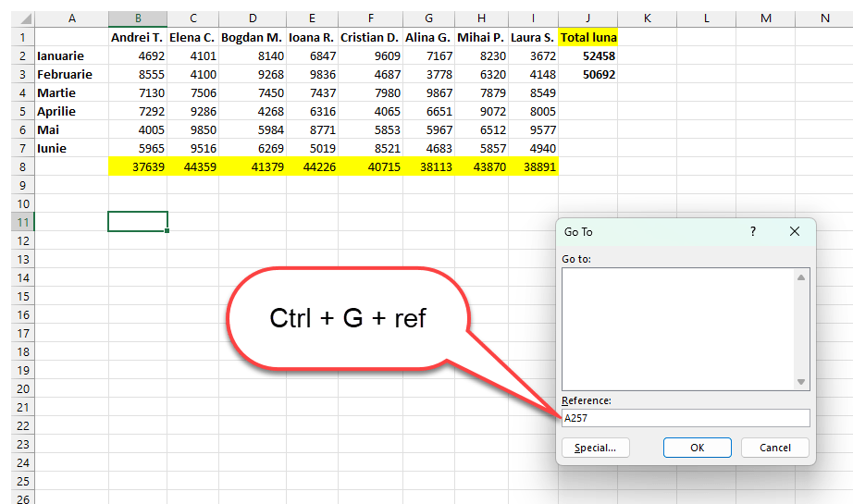Viewport: 853px width, 504px height.
Task: Click the Select All corner triangle of the sheet
Action: pyautogui.click(x=23, y=18)
